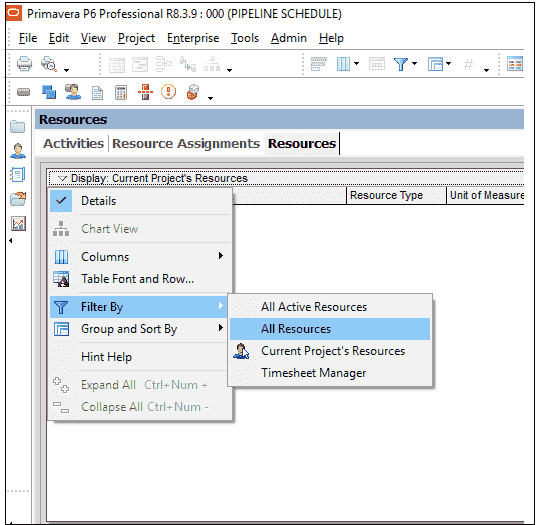
Task: Open Print Preview magnifier icon
Action: click(48, 64)
